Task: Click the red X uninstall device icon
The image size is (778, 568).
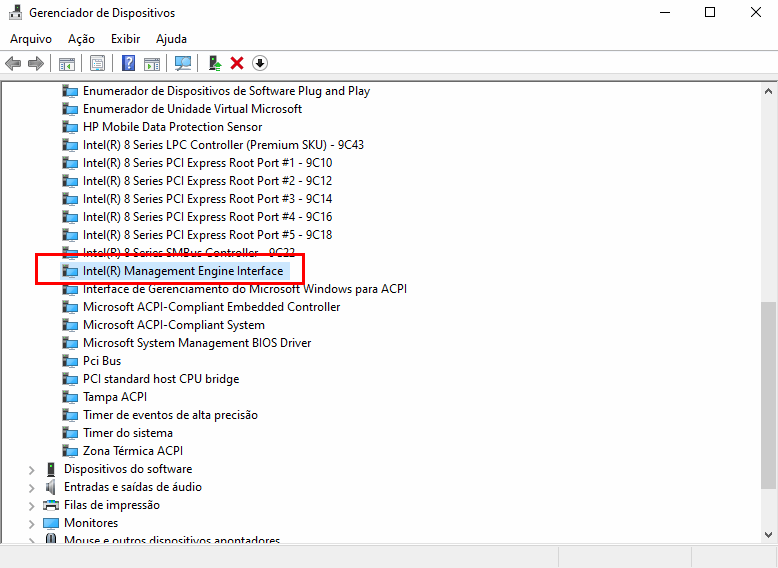Action: click(237, 63)
